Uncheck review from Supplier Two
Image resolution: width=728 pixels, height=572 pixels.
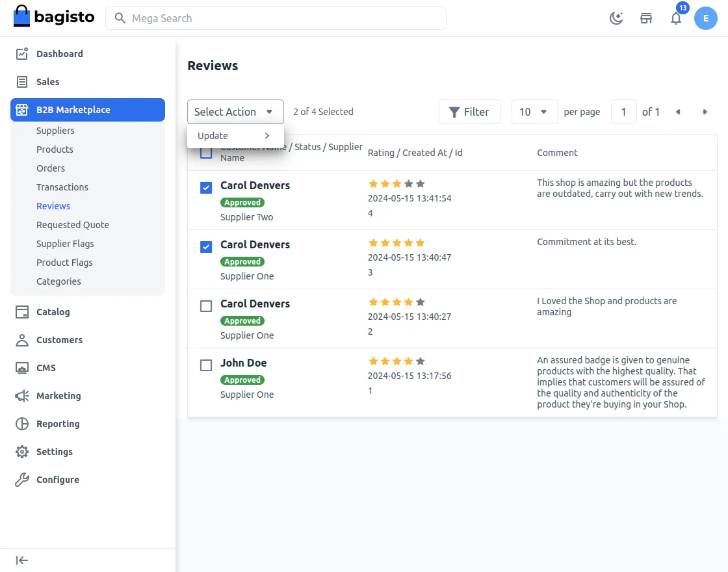click(206, 188)
